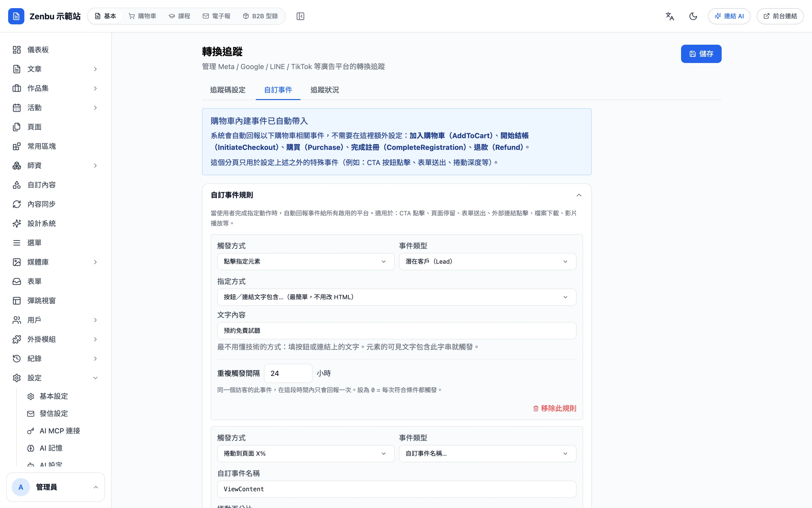Open 頁面 pages in sidebar

tap(56, 127)
